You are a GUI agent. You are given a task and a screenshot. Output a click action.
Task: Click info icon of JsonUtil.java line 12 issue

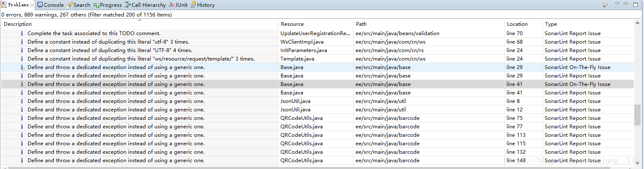22,110
